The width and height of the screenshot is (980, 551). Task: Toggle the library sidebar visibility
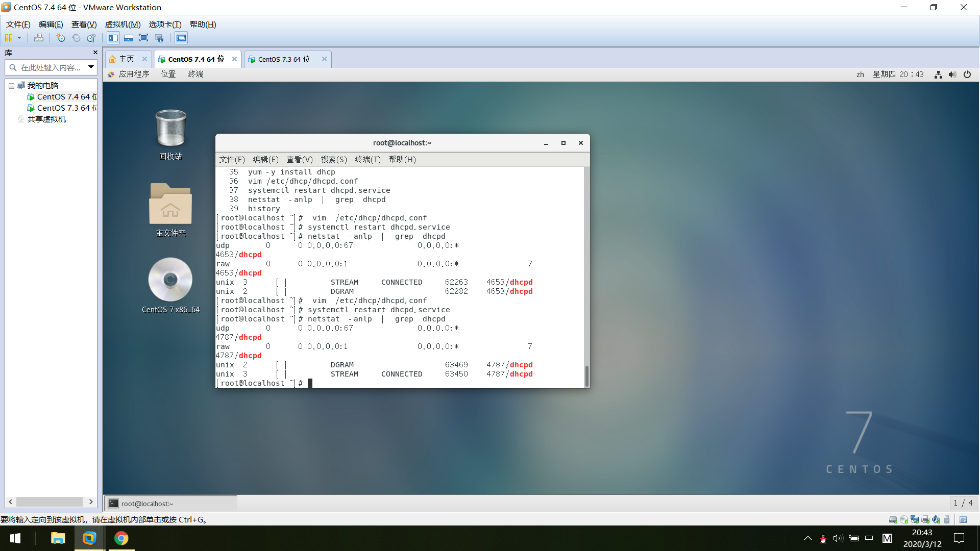pos(113,38)
